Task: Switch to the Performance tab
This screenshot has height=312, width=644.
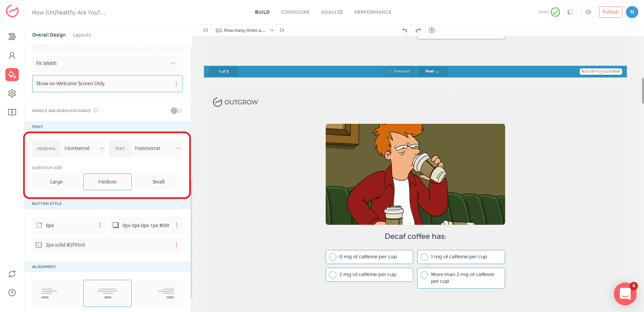Action: click(x=373, y=12)
